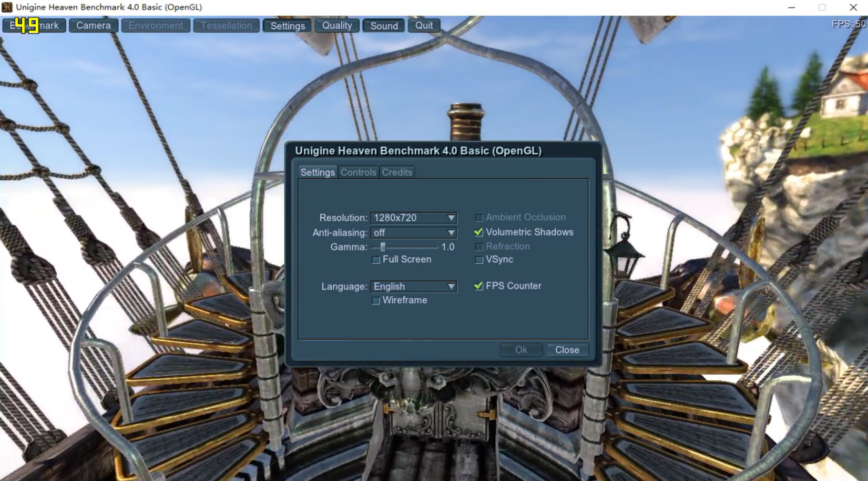Expand the Language dropdown

tap(413, 286)
